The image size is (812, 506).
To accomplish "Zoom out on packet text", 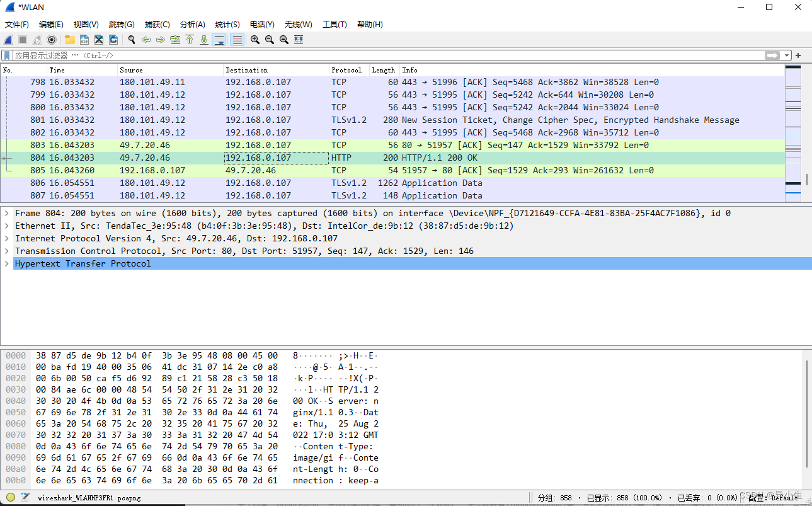I will pyautogui.click(x=270, y=40).
